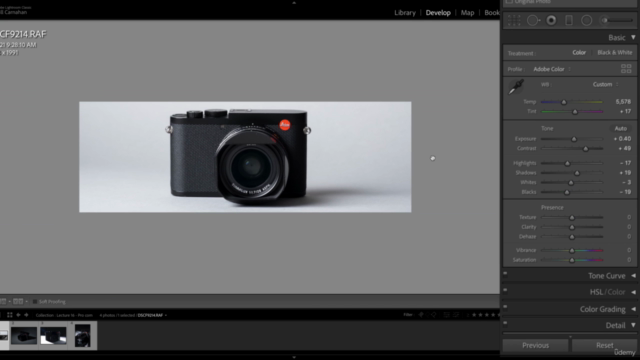The height and width of the screenshot is (360, 640).
Task: Click the Reset button
Action: pos(604,345)
